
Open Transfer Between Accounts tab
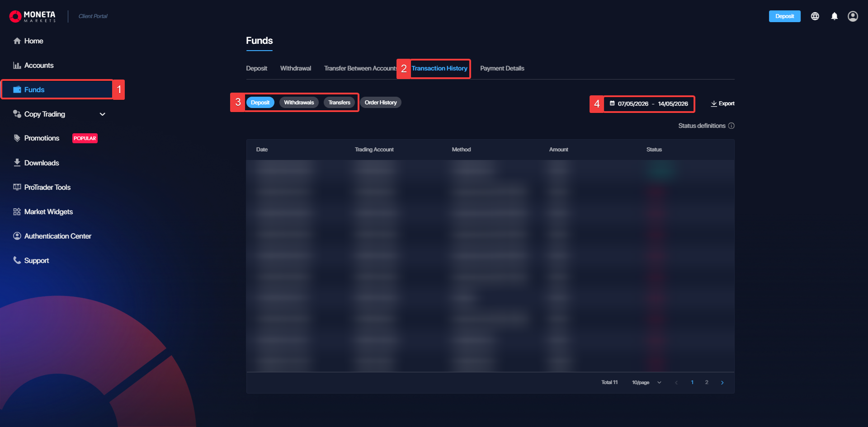(361, 68)
